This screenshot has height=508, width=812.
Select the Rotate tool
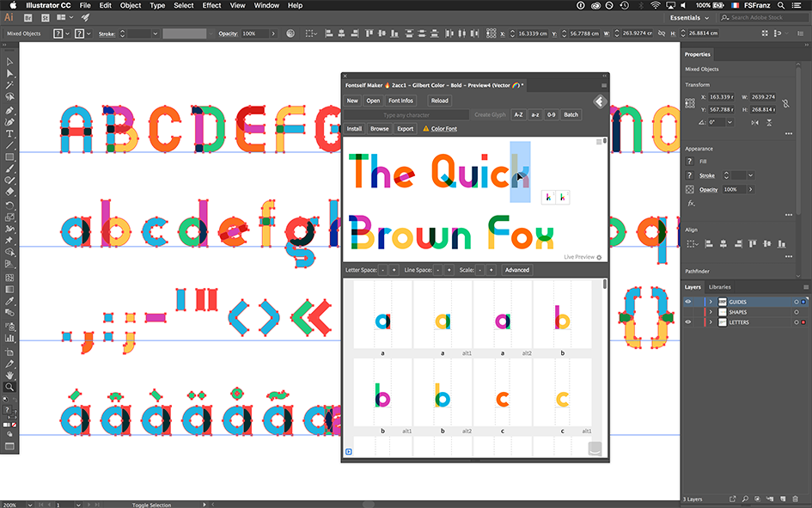click(9, 205)
